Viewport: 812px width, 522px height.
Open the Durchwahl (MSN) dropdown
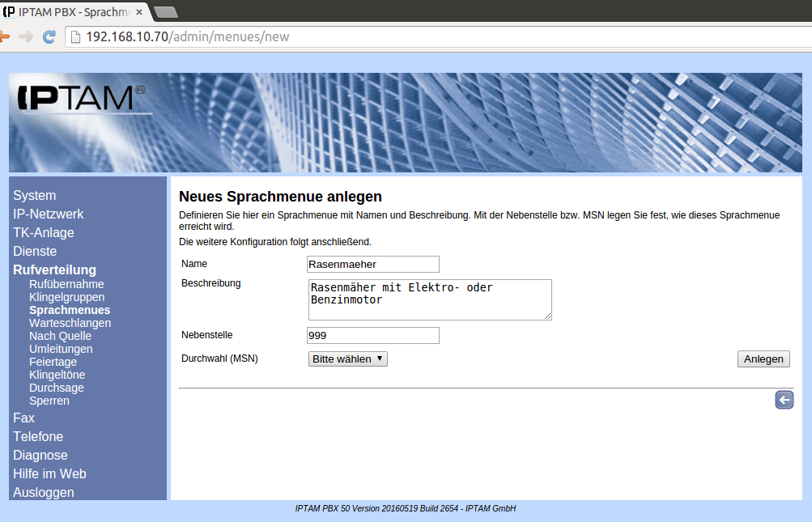348,359
